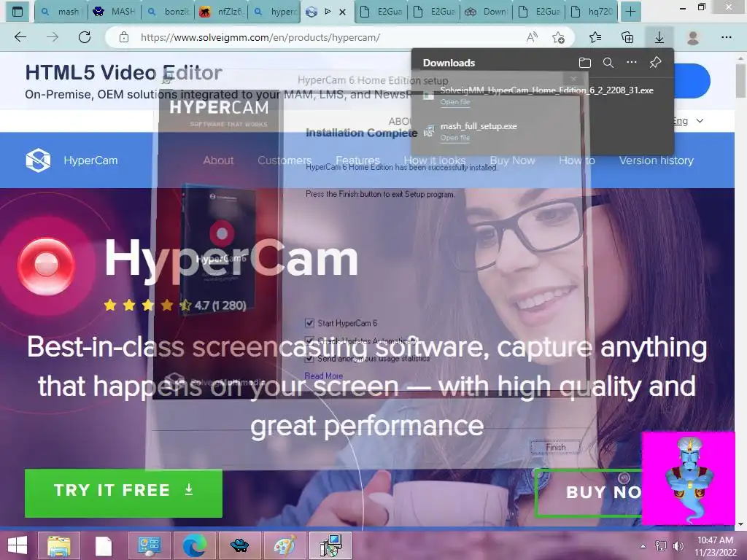Click the Read aloud icon in address bar
The image size is (747, 560).
point(532,37)
